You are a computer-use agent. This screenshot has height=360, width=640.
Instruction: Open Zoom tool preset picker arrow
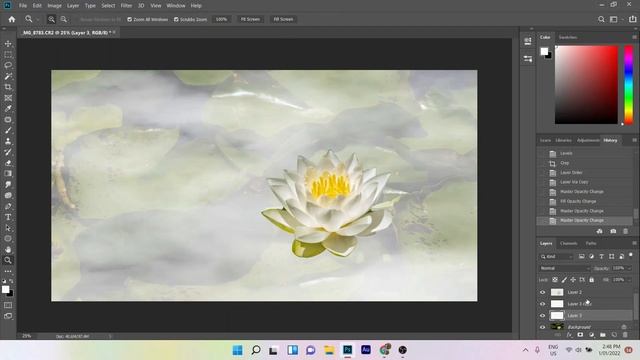tap(37, 19)
